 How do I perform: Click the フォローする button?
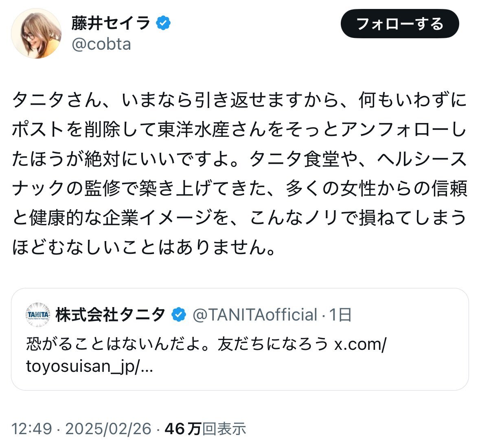tap(400, 24)
